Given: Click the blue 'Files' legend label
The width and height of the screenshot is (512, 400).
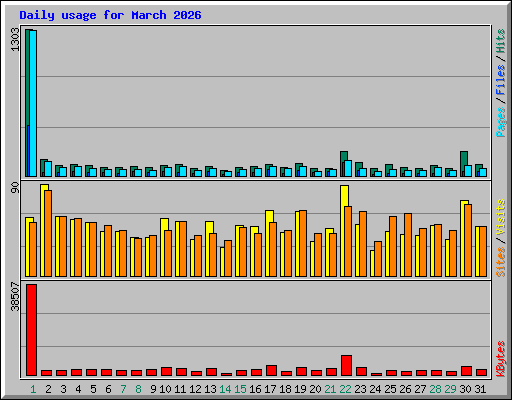Looking at the screenshot, I should (501, 80).
